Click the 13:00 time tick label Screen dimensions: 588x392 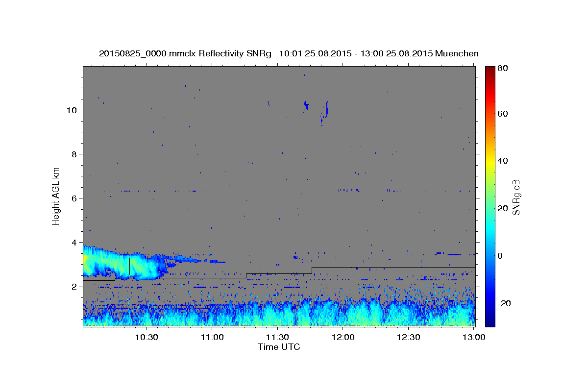point(474,338)
